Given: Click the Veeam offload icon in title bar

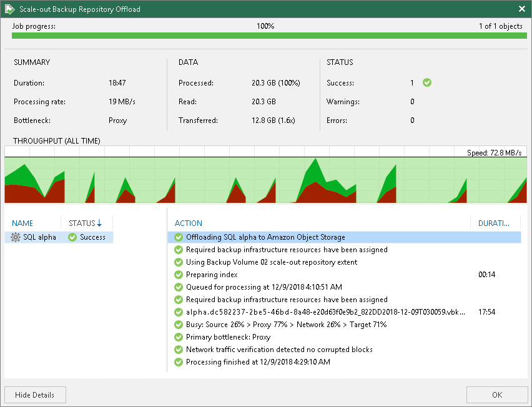Looking at the screenshot, I should point(10,9).
